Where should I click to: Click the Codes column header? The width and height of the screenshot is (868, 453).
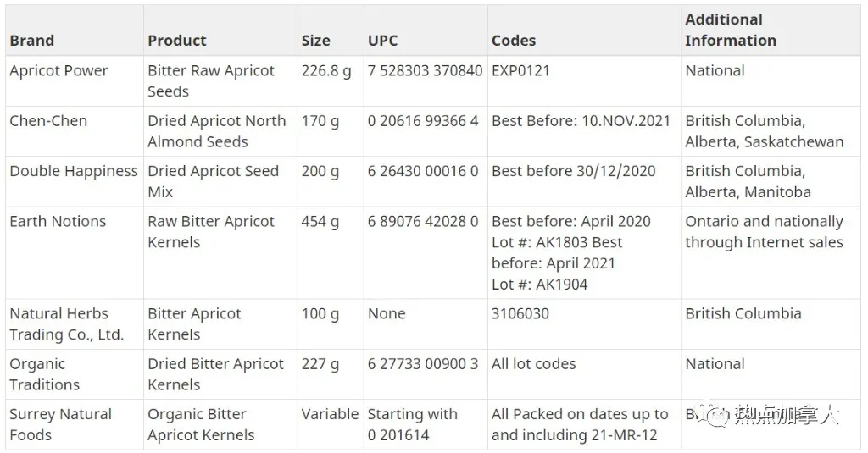[584, 30]
